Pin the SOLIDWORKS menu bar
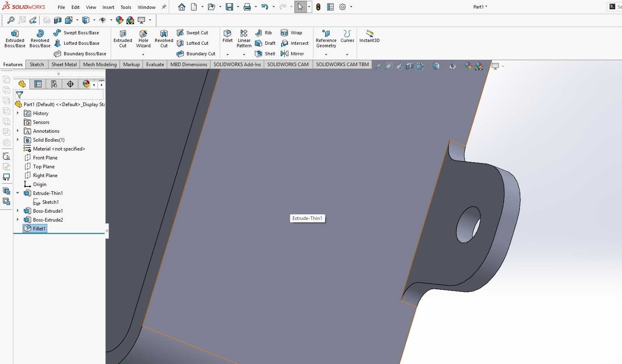The image size is (622, 364). tap(164, 7)
